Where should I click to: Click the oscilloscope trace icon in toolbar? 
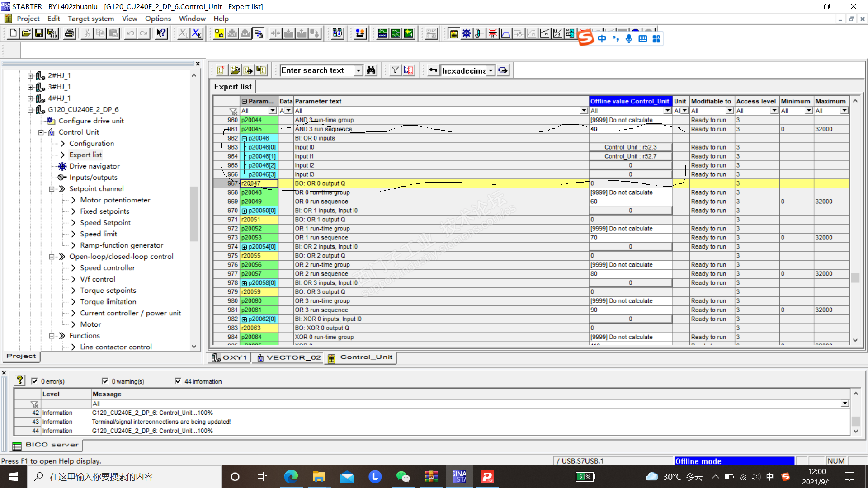click(382, 33)
